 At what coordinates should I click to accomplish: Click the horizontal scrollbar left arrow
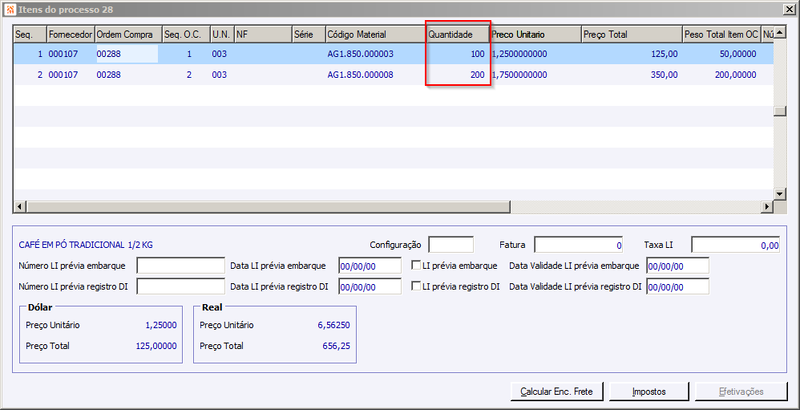pyautogui.click(x=19, y=207)
